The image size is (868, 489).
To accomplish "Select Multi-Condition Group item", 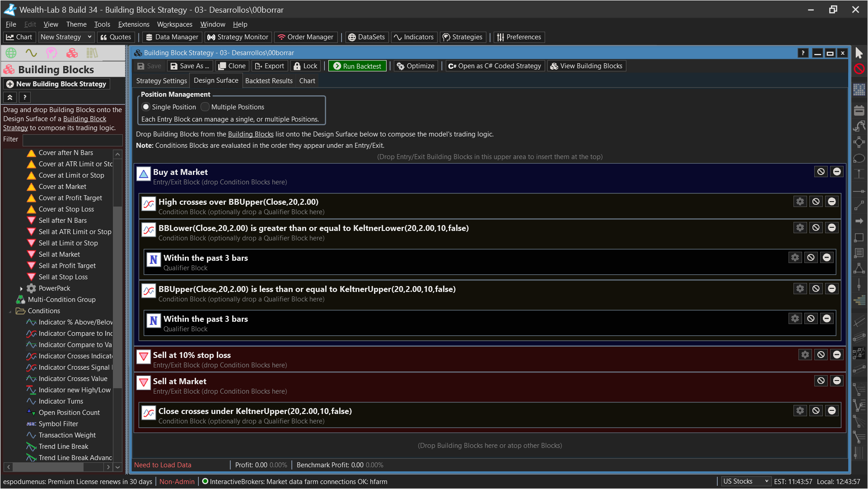I will [61, 300].
